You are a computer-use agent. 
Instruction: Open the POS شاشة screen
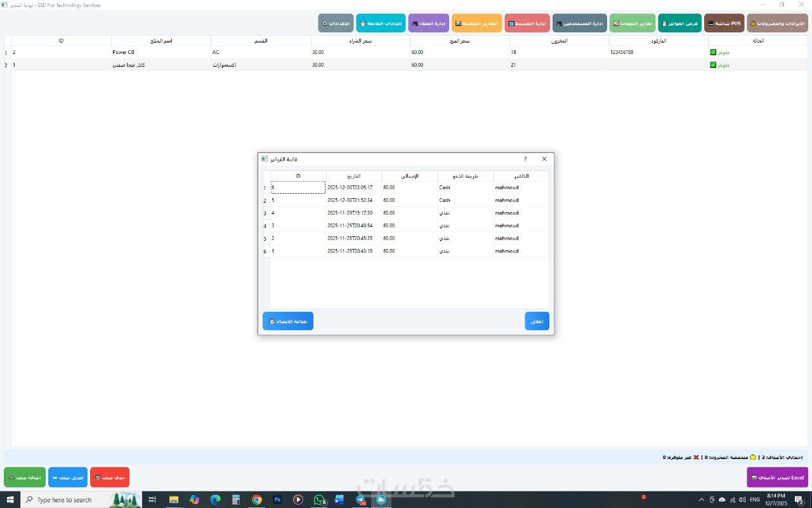point(724,23)
